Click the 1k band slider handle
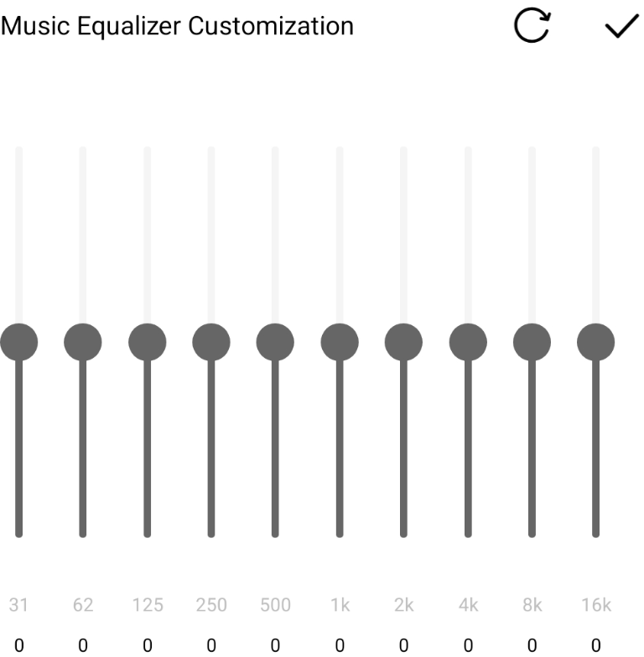This screenshot has height=657, width=644. coord(340,342)
